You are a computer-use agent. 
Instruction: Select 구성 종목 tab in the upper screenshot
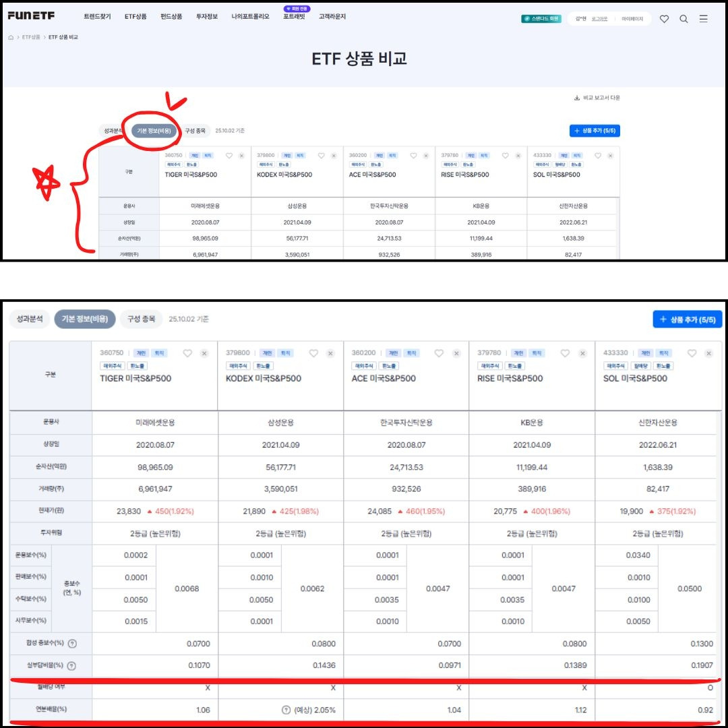[x=195, y=131]
